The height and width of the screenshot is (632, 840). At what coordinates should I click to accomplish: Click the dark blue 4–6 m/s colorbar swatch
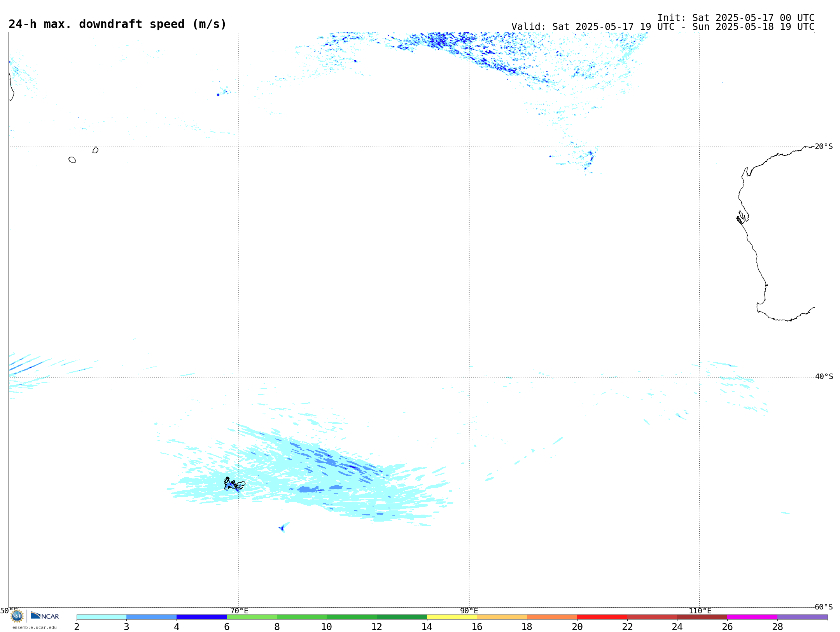tap(201, 617)
